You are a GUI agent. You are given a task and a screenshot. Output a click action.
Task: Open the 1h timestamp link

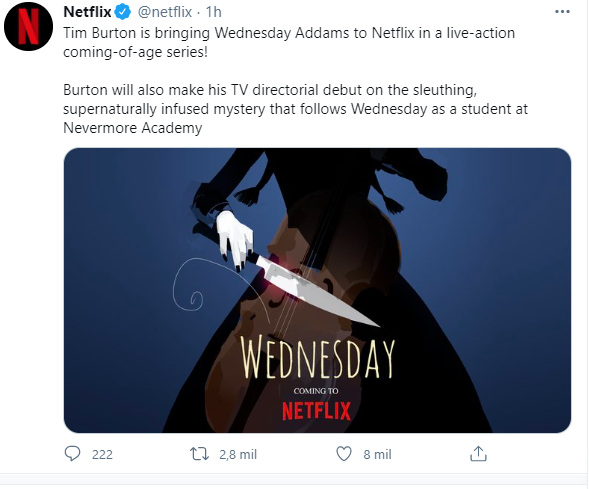[213, 12]
